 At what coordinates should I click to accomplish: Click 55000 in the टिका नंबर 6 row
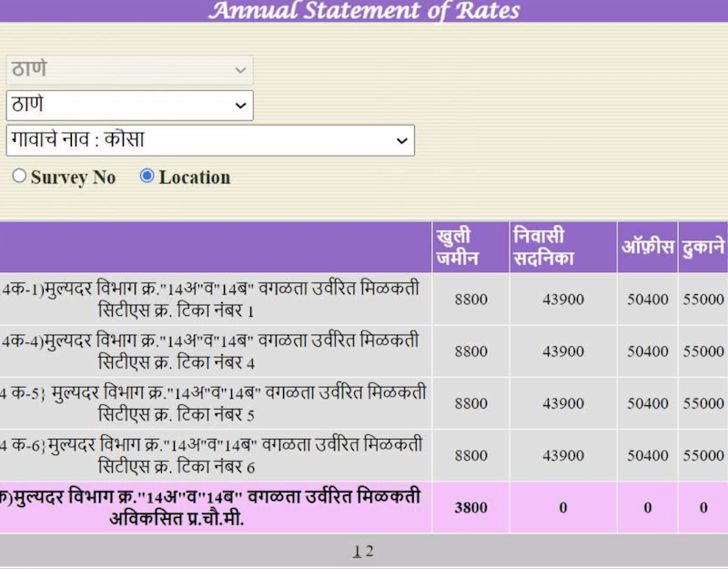point(703,456)
